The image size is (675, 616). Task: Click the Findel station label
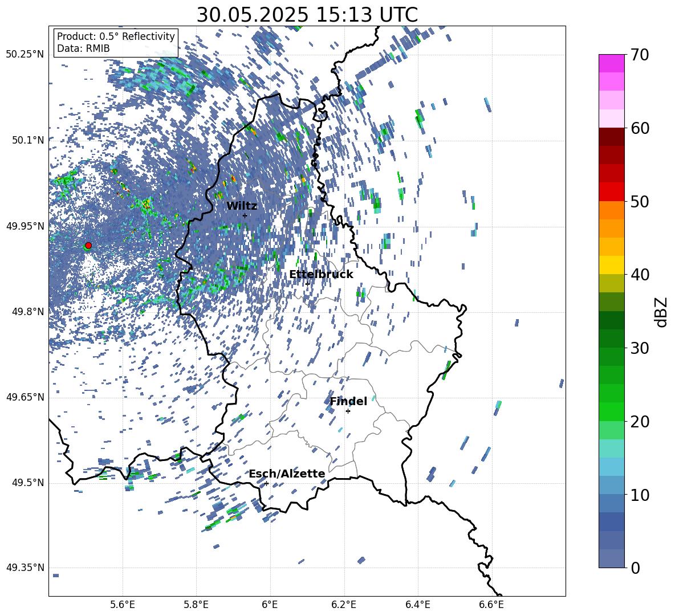(x=348, y=401)
